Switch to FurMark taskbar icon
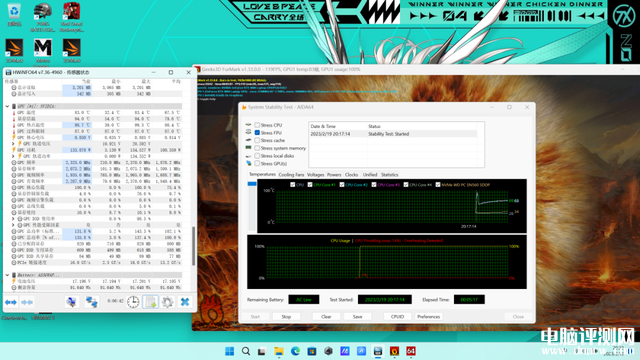This screenshot has width=640, height=360. tap(394, 351)
